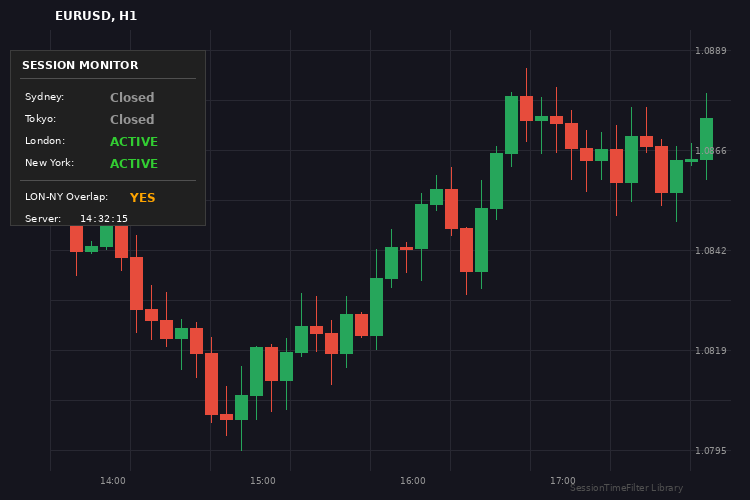Image resolution: width=750 pixels, height=500 pixels.
Task: Click the Sydney session label
Action: pos(45,97)
